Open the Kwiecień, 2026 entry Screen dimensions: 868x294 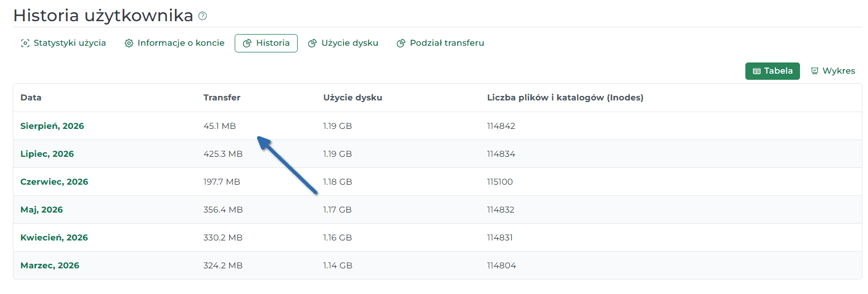[55, 238]
